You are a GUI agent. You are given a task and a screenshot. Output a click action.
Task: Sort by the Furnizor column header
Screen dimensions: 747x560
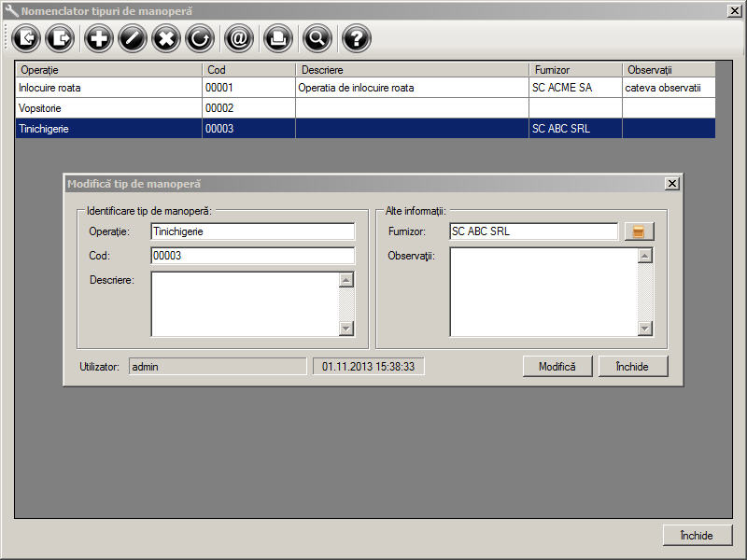coord(576,69)
